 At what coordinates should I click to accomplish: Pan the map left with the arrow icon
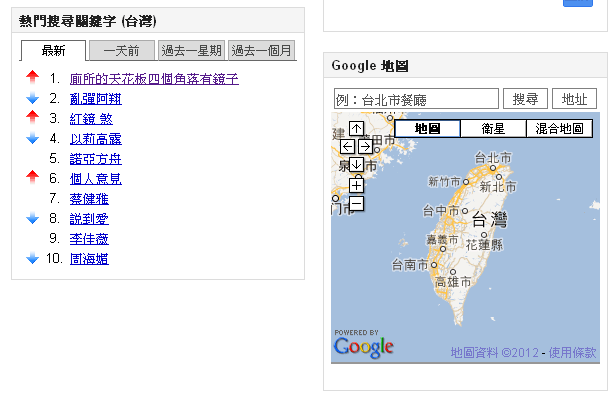pos(347,147)
